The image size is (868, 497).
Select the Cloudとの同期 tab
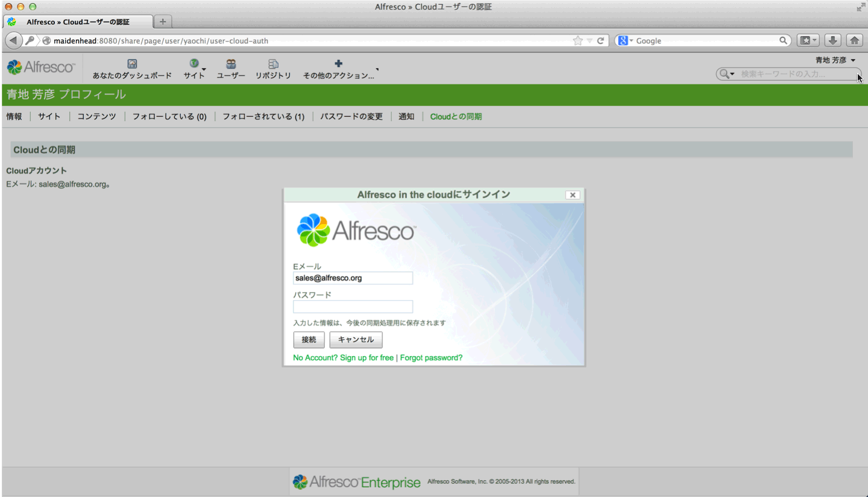tap(456, 116)
